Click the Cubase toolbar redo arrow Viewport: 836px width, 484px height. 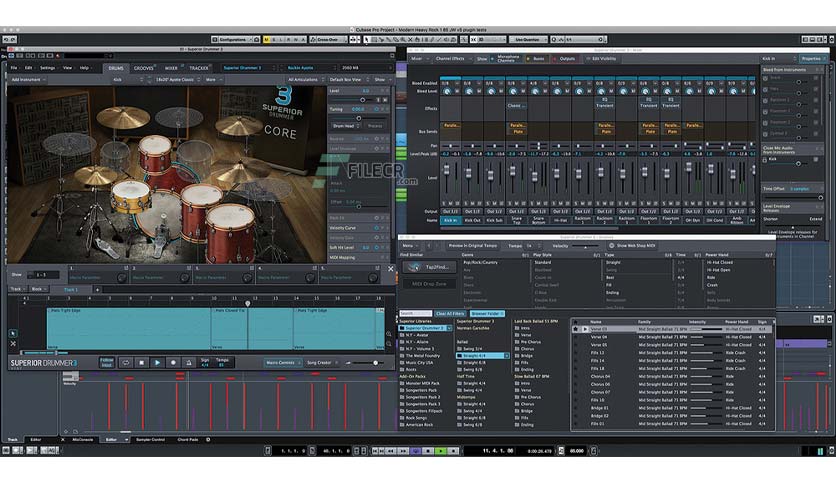coord(13,39)
